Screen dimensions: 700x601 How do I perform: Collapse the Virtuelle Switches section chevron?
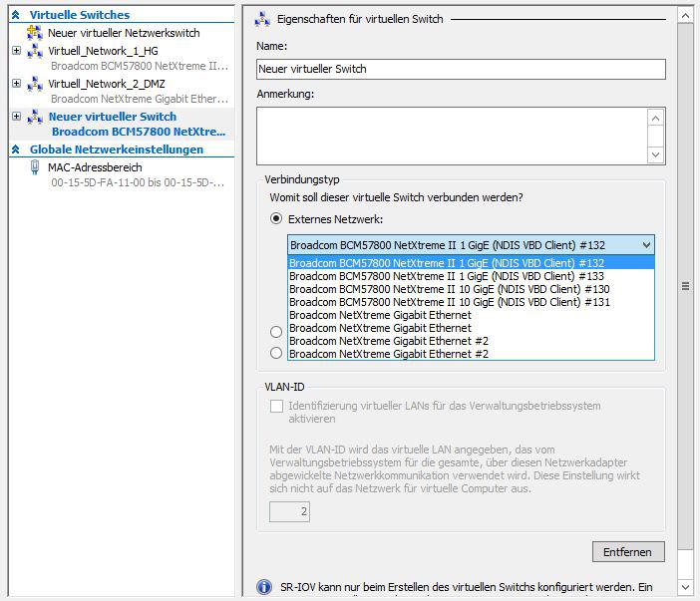(x=16, y=15)
